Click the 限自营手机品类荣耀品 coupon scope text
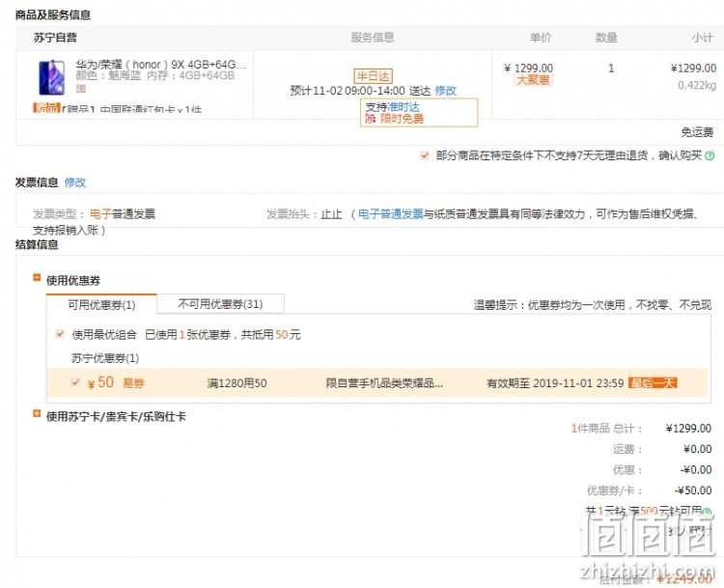 click(x=384, y=383)
